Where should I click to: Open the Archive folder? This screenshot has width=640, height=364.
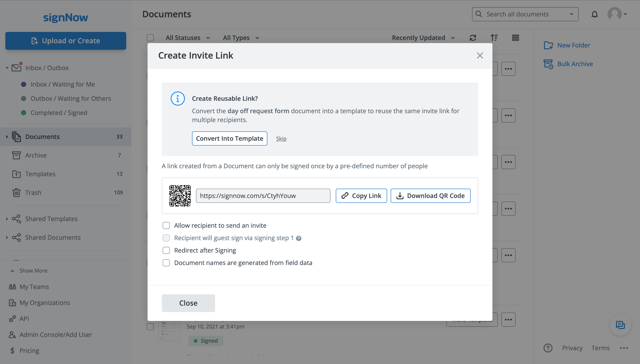36,155
